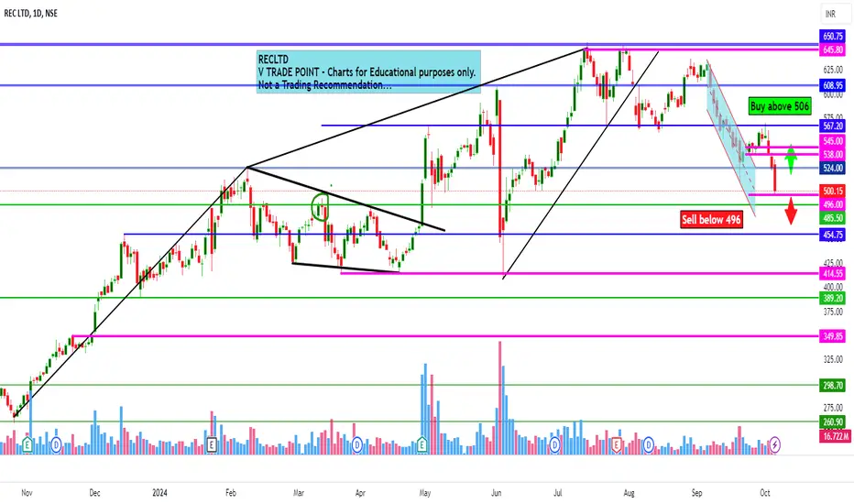Image resolution: width=854 pixels, height=504 pixels.
Task: Click the Oct label on time axis
Action: [765, 493]
